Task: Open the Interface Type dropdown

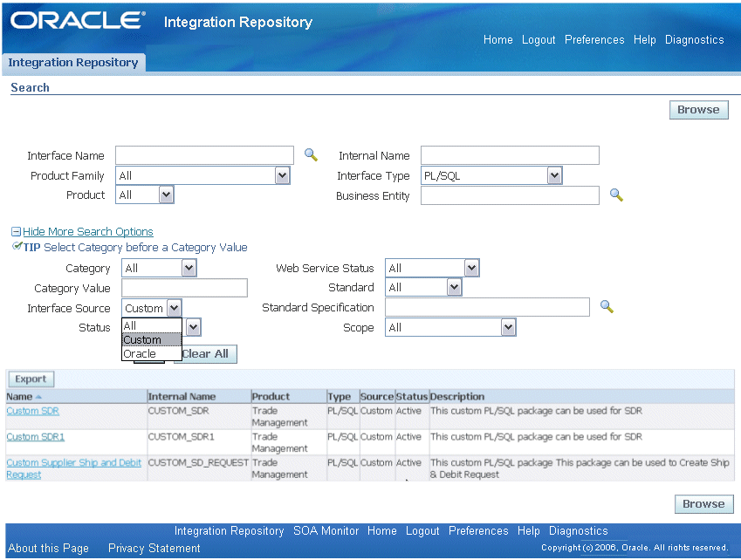Action: pyautogui.click(x=491, y=175)
